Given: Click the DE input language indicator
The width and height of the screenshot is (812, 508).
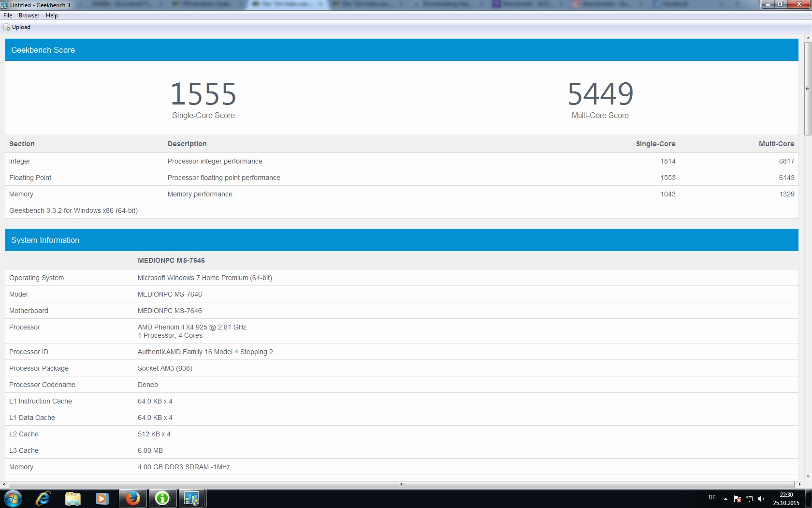Looking at the screenshot, I should tap(712, 497).
